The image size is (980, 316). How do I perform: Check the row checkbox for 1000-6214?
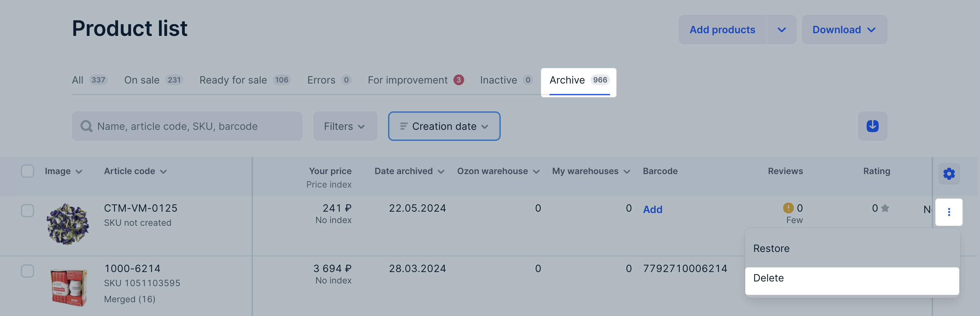click(27, 271)
